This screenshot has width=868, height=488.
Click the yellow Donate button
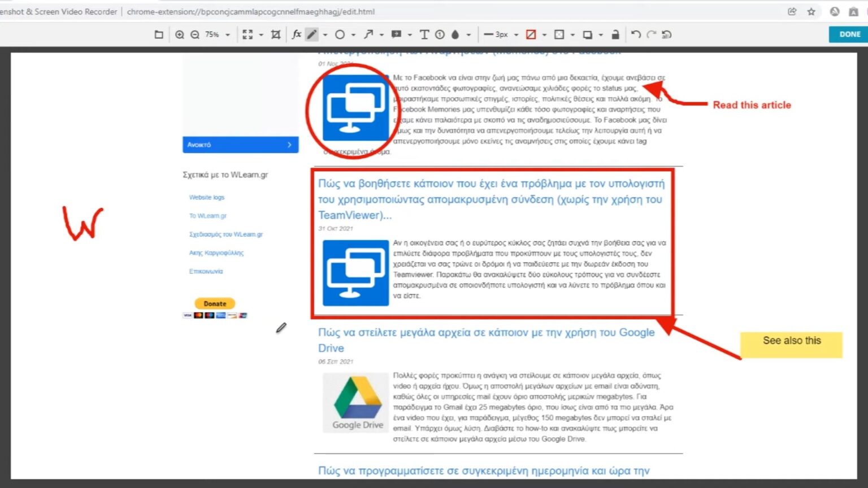tap(214, 303)
